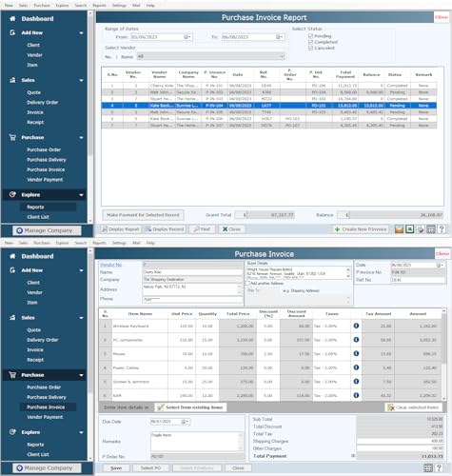Show tax info icon for RAM row
452x476 pixels.
pyautogui.click(x=356, y=395)
